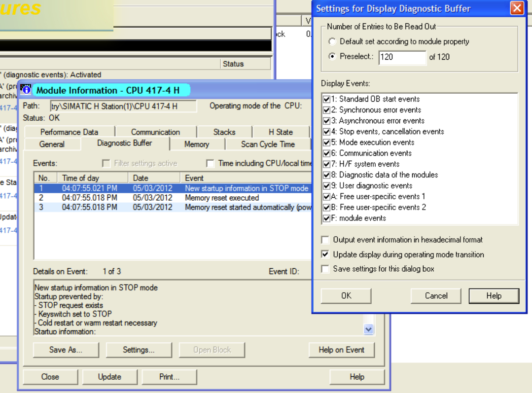The height and width of the screenshot is (393, 532).
Task: Uncheck 1: Standard OB start events
Action: pos(326,99)
